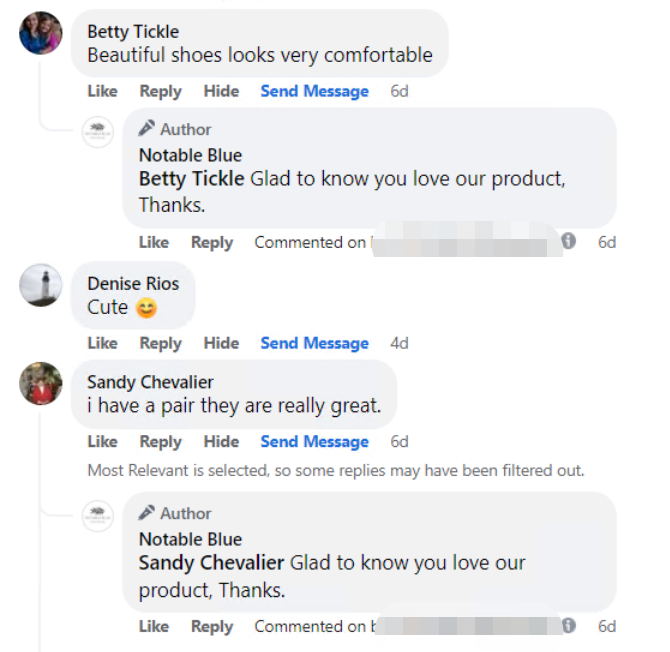Image resolution: width=670 pixels, height=652 pixels.
Task: Hide Sandy Chevalier's comment
Action: coord(221,441)
